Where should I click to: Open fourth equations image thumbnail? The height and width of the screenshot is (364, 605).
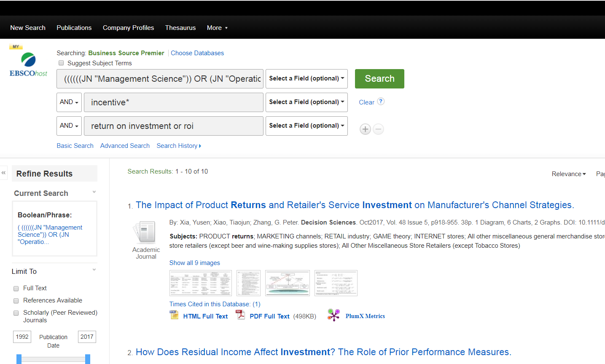tap(336, 283)
